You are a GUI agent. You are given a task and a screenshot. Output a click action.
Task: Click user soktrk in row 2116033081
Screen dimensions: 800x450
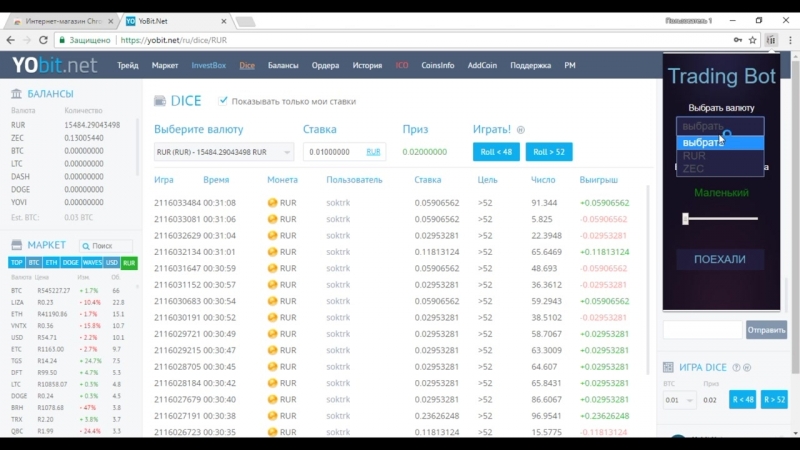pos(338,219)
